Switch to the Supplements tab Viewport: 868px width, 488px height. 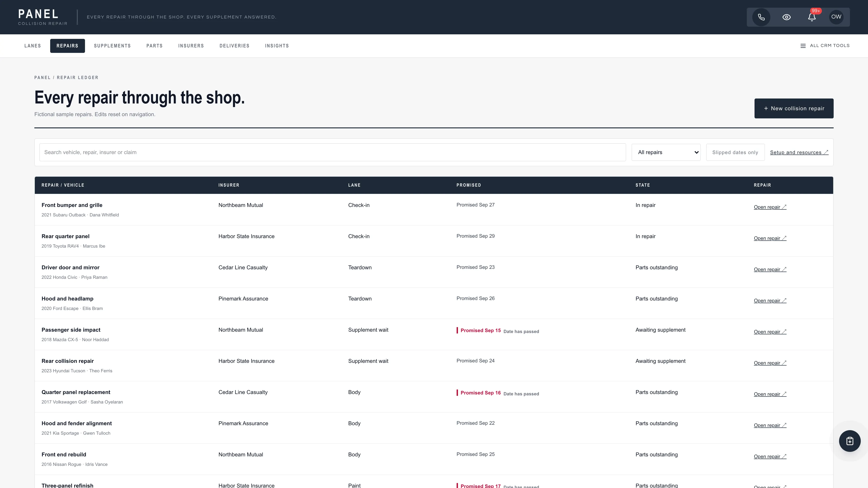(x=112, y=46)
